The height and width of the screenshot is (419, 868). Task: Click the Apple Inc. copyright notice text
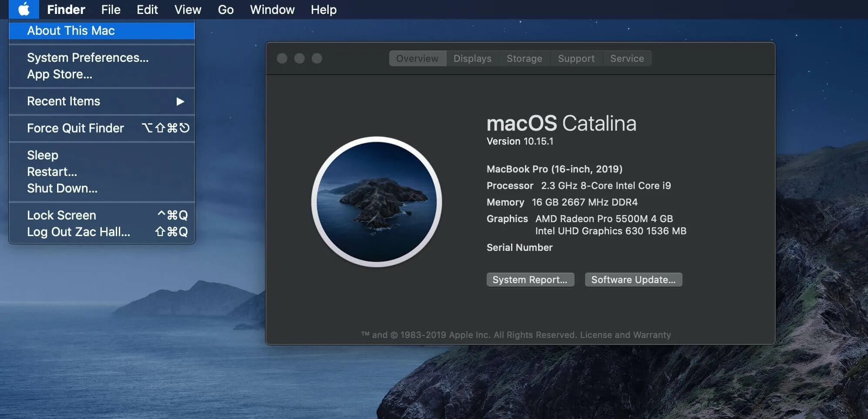click(x=469, y=335)
